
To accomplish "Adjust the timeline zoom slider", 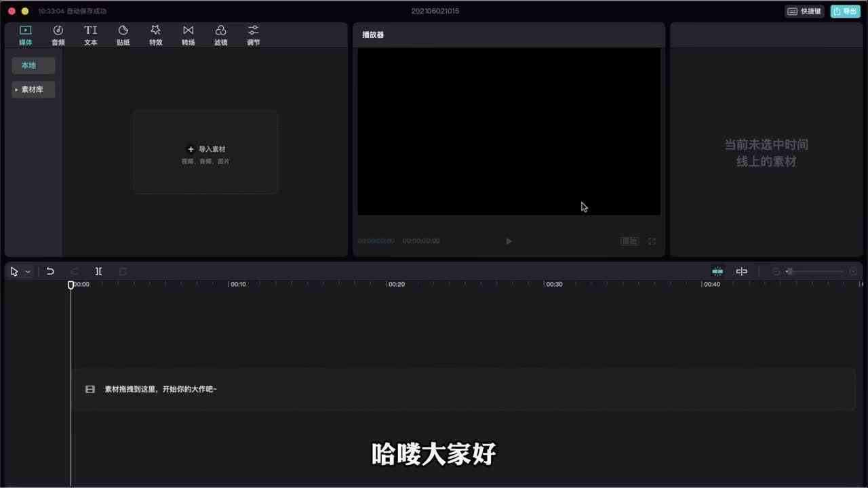I will (x=815, y=271).
